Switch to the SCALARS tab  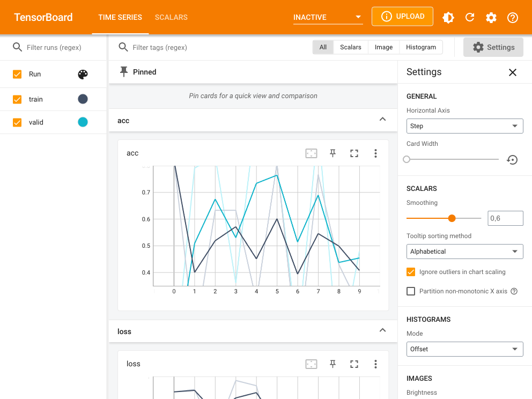[171, 17]
